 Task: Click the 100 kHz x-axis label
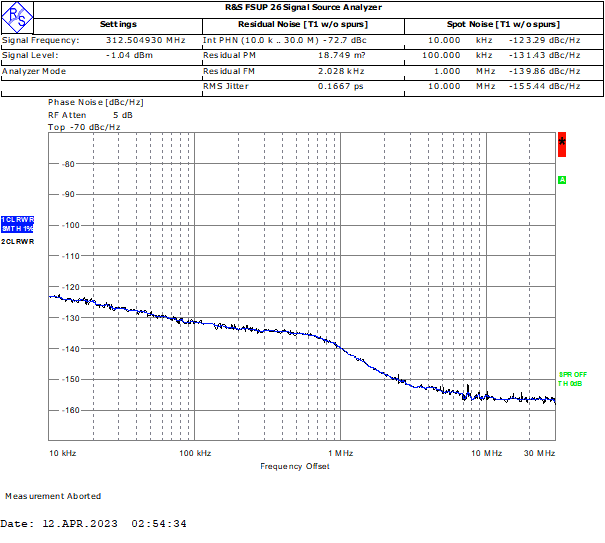[195, 453]
